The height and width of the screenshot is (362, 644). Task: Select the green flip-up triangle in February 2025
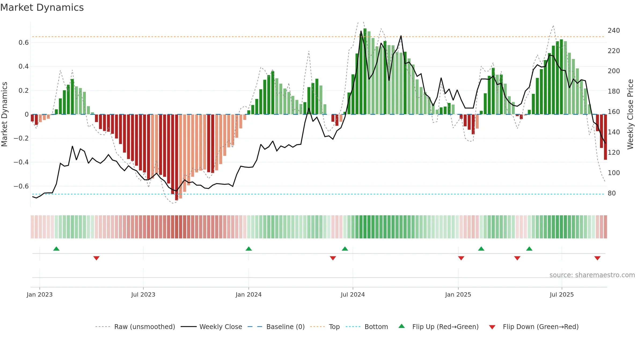tap(481, 249)
